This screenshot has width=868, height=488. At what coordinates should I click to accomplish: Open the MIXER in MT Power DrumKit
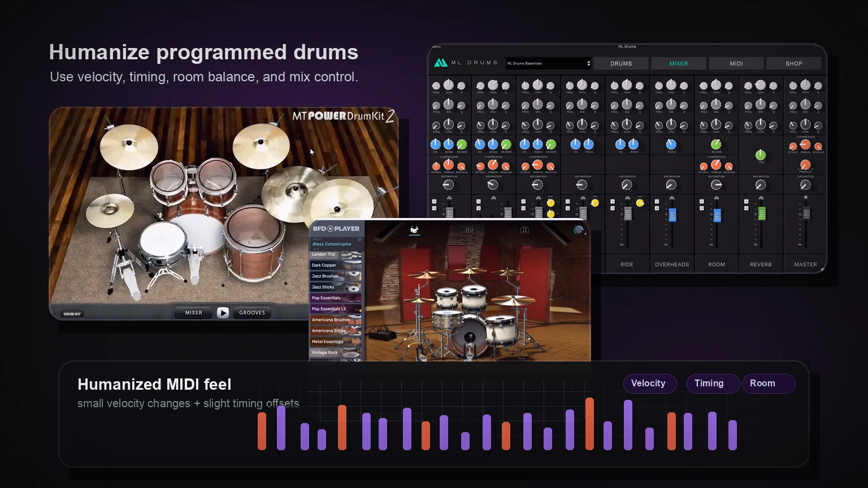(193, 312)
